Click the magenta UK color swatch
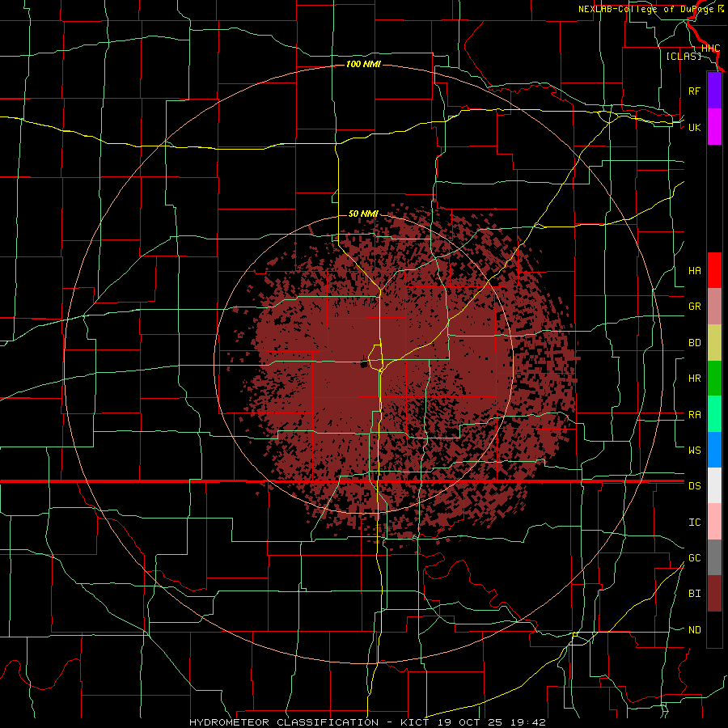Viewport: 728px width, 728px height. pos(714,127)
